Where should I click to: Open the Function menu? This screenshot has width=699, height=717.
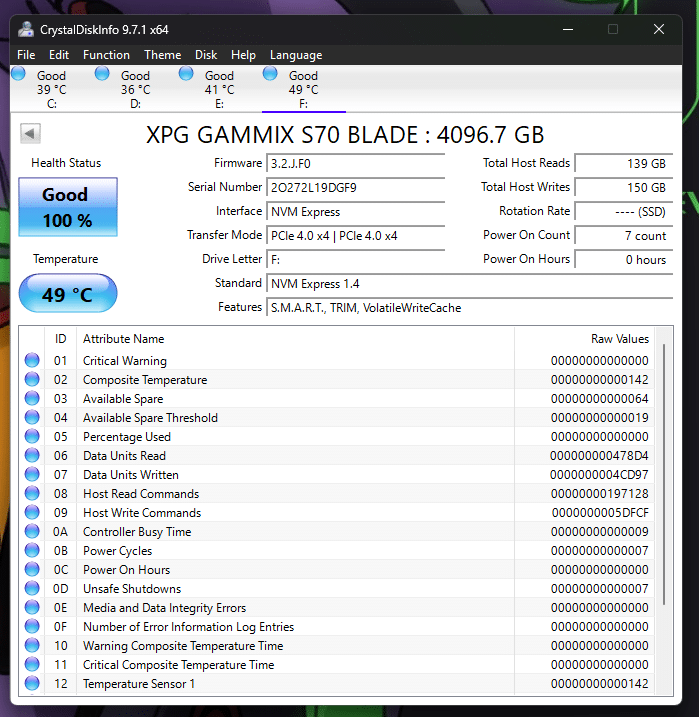(x=106, y=55)
